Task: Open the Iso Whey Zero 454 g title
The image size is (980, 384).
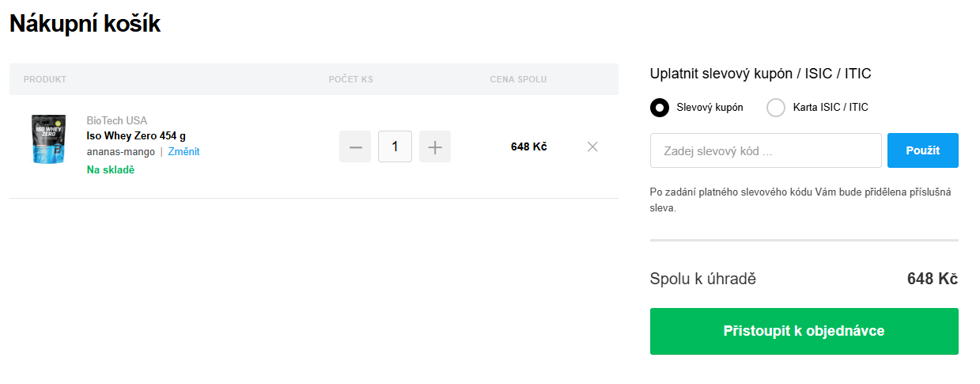Action: tap(136, 135)
